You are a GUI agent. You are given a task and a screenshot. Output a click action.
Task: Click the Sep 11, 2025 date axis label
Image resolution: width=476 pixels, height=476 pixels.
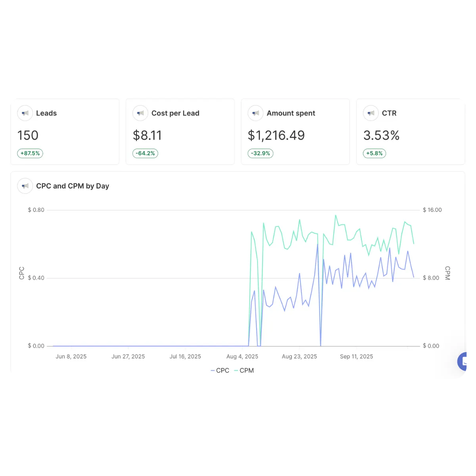357,357
